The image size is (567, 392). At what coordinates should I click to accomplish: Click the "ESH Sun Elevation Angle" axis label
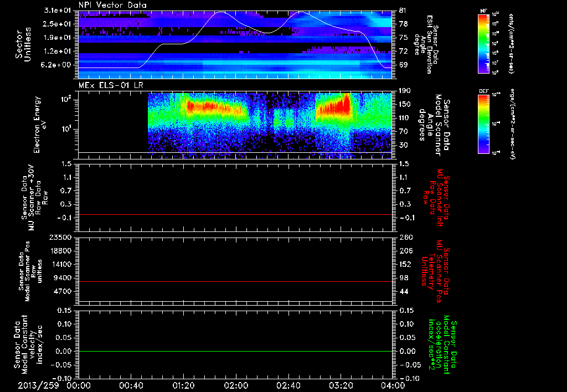pos(427,44)
